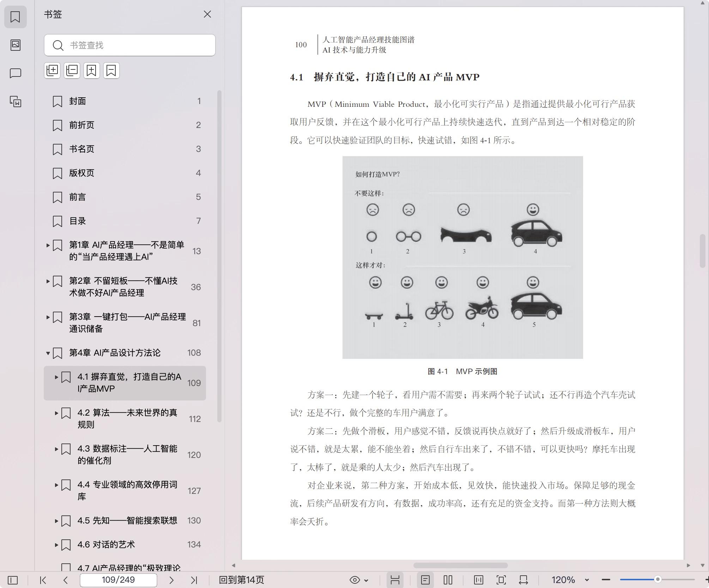
Task: Expand the 4.4 专业领域 bookmark
Action: tap(56, 485)
